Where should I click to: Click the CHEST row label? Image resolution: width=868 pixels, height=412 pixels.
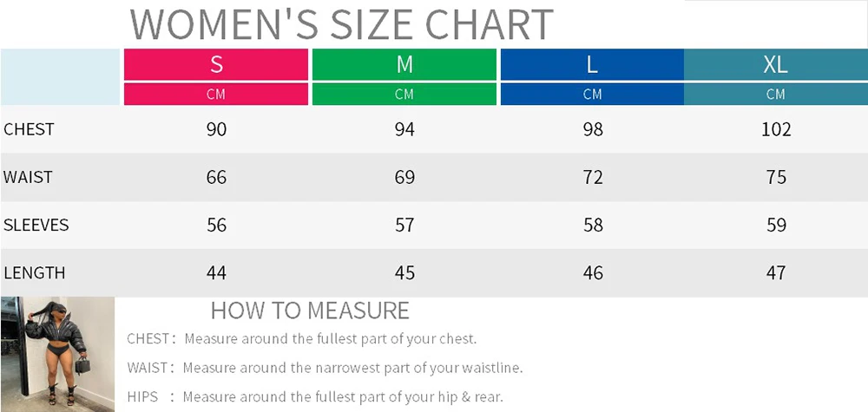29,129
